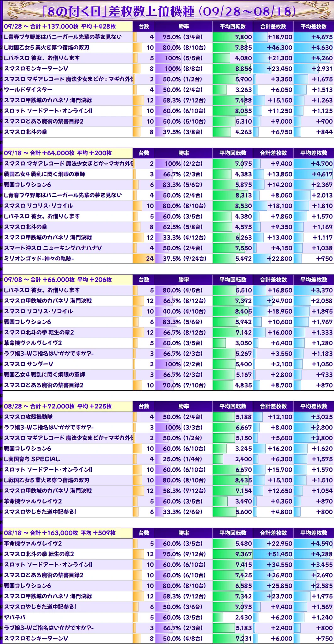
Task: Click average difference +4,675 cell
Action: tap(314, 37)
